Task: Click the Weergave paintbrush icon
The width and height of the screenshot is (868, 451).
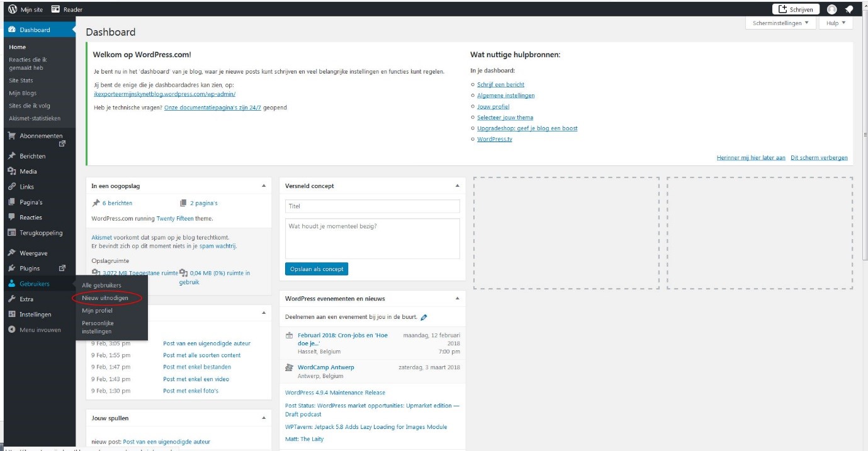Action: point(12,253)
